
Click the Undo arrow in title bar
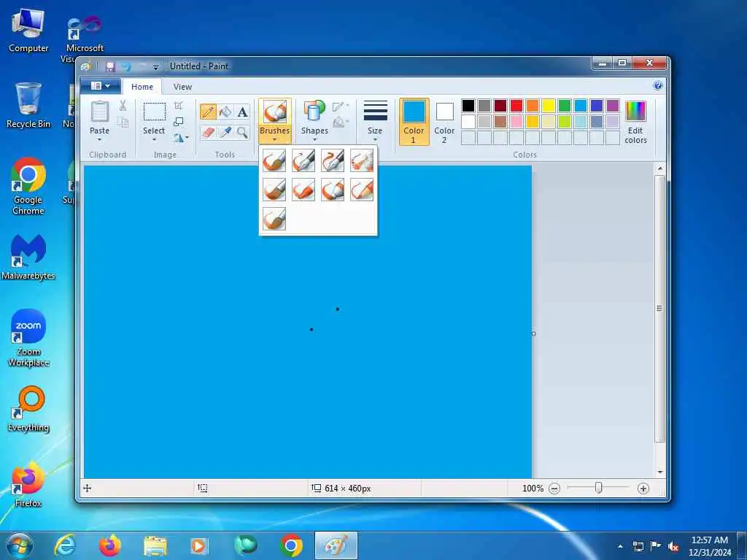click(126, 66)
